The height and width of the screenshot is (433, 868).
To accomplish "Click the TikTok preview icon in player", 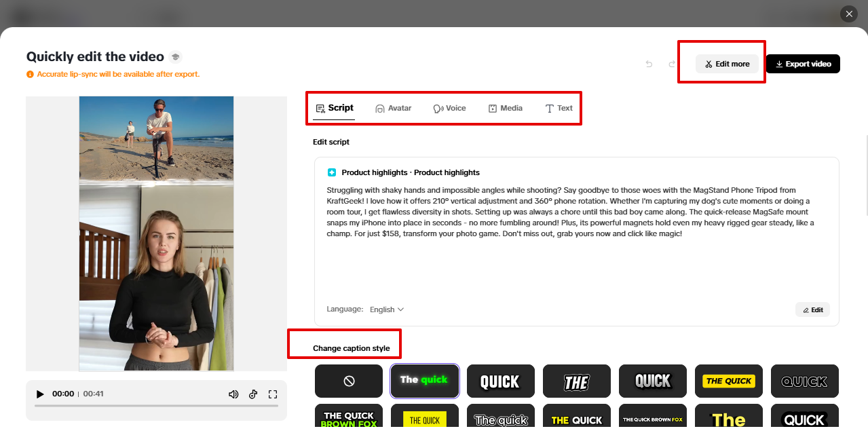I will [253, 394].
